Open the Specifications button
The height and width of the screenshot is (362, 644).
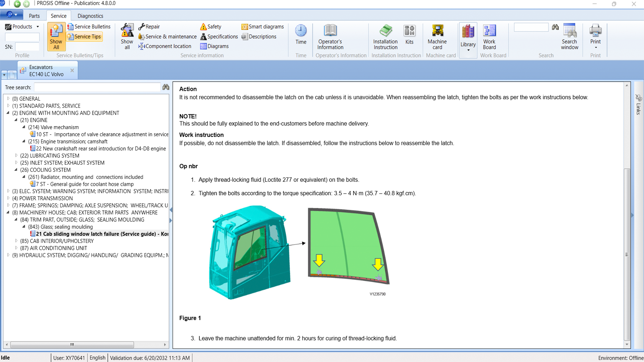[219, 37]
